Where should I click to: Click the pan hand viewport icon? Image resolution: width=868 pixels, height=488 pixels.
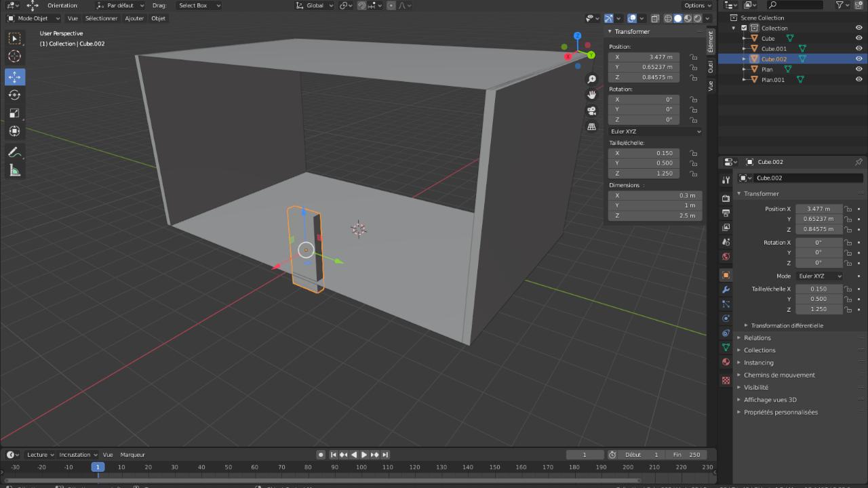tap(591, 95)
